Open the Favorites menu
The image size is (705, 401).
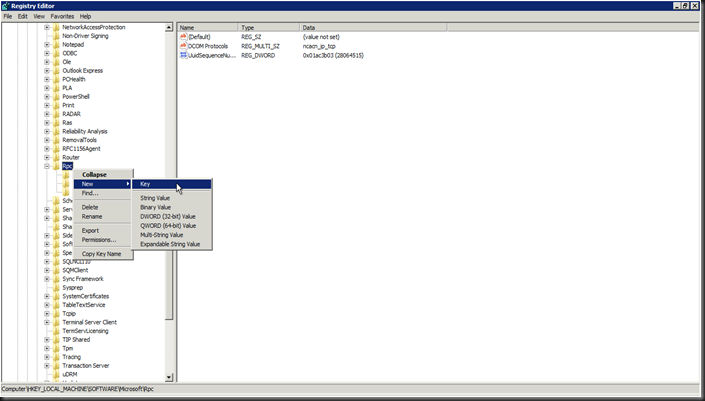coord(62,16)
